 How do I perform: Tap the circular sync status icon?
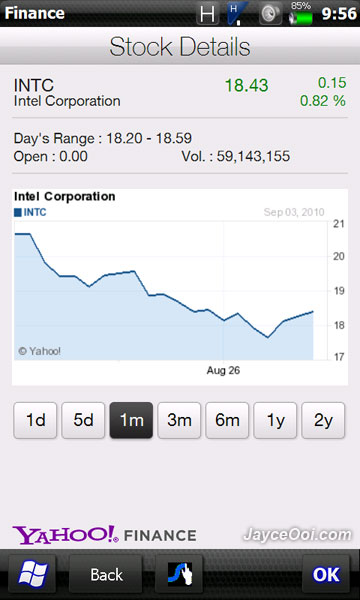pos(270,14)
